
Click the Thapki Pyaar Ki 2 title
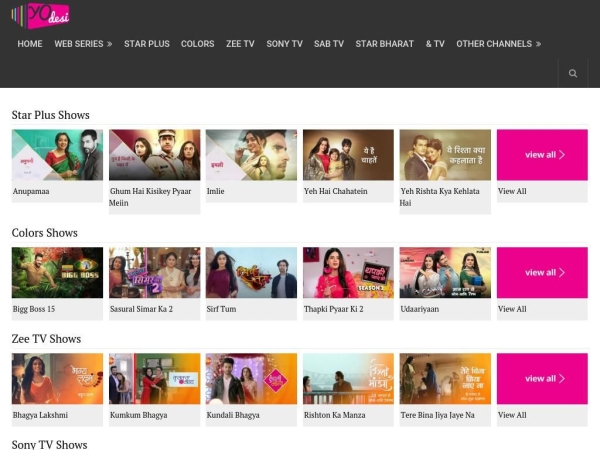[x=333, y=309]
